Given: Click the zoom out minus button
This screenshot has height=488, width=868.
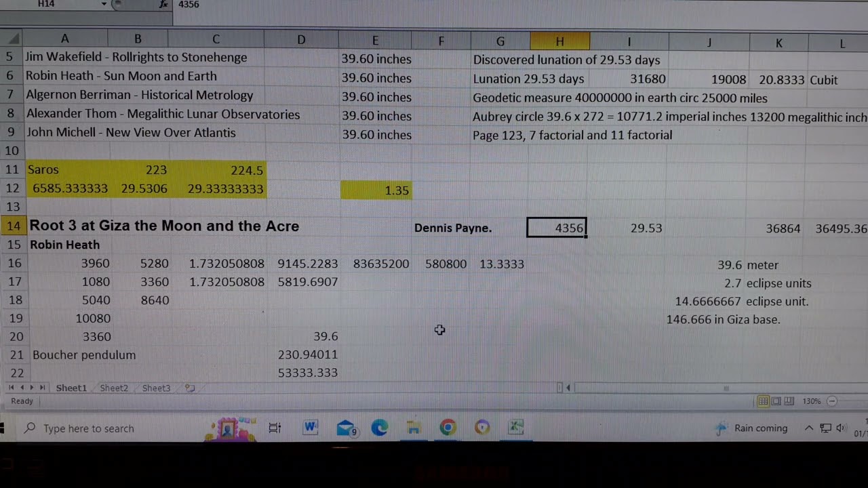Looking at the screenshot, I should tap(833, 401).
